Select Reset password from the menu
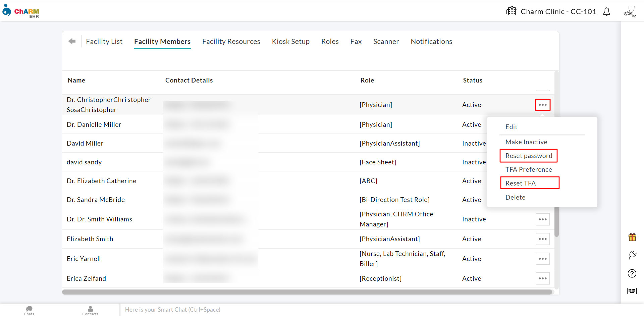 [x=529, y=156]
